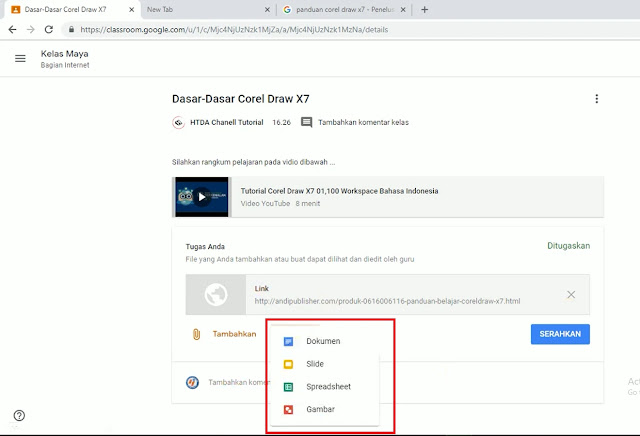Click the Bagian Internet subtitle
640x436 pixels.
click(x=65, y=65)
